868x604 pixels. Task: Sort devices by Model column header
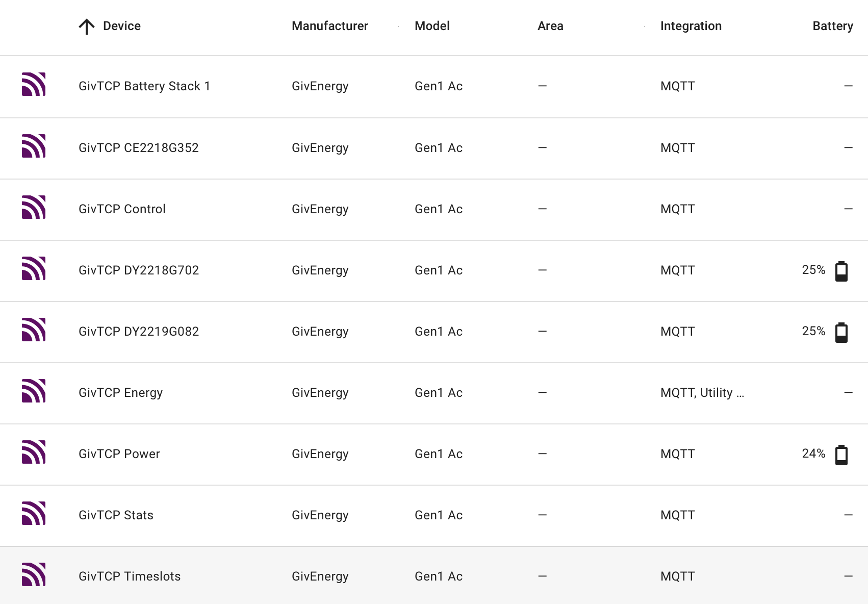click(432, 26)
